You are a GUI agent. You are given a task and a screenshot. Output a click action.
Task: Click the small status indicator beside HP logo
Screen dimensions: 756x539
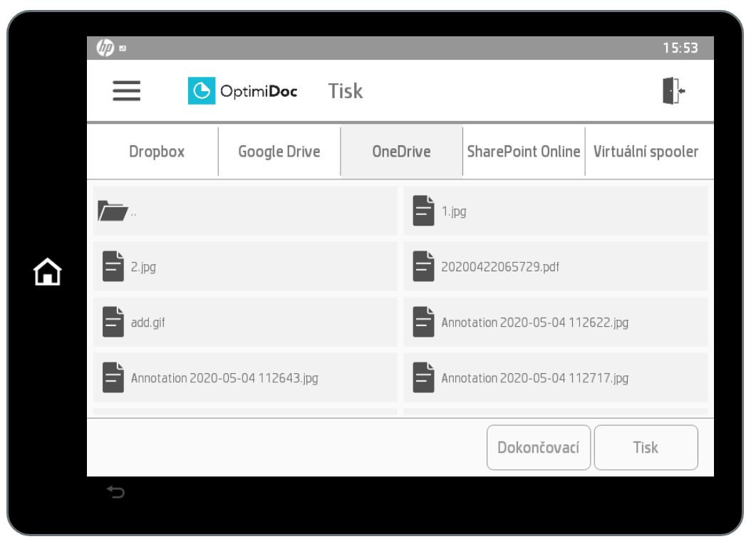pyautogui.click(x=123, y=48)
